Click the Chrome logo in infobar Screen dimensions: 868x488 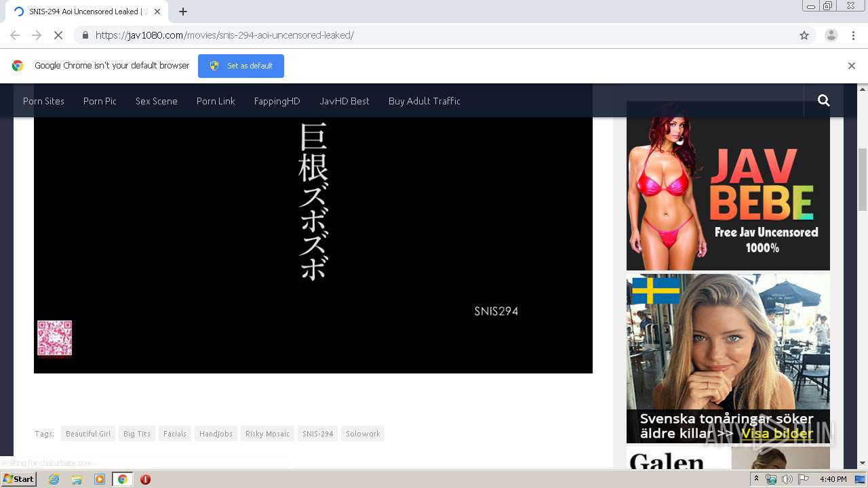pos(18,66)
